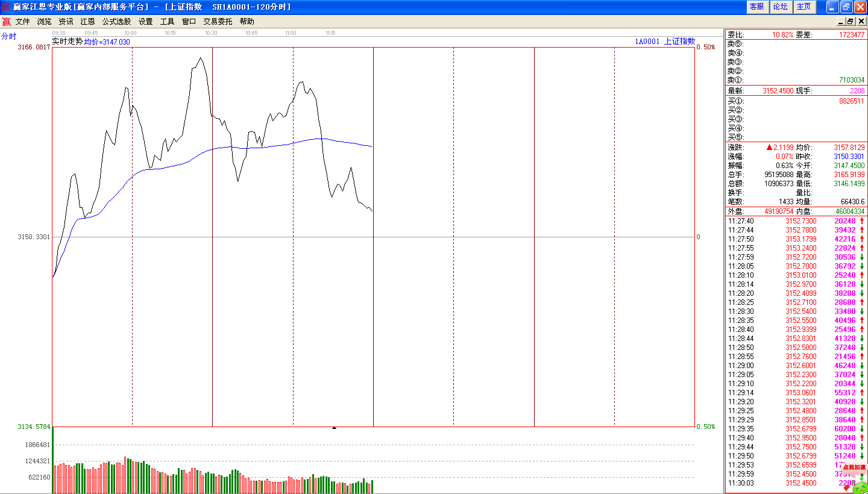Close the inner chart window in the menu bar
The image size is (868, 494).
pos(861,21)
